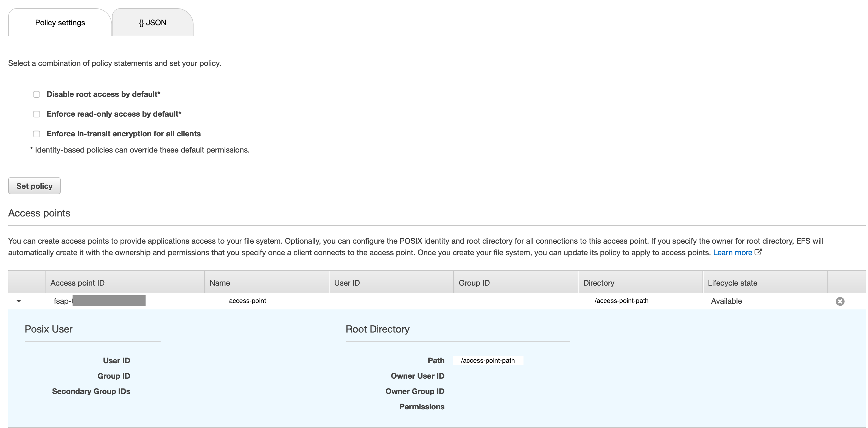This screenshot has height=428, width=868.
Task: Switch to the JSON tab
Action: [x=152, y=22]
